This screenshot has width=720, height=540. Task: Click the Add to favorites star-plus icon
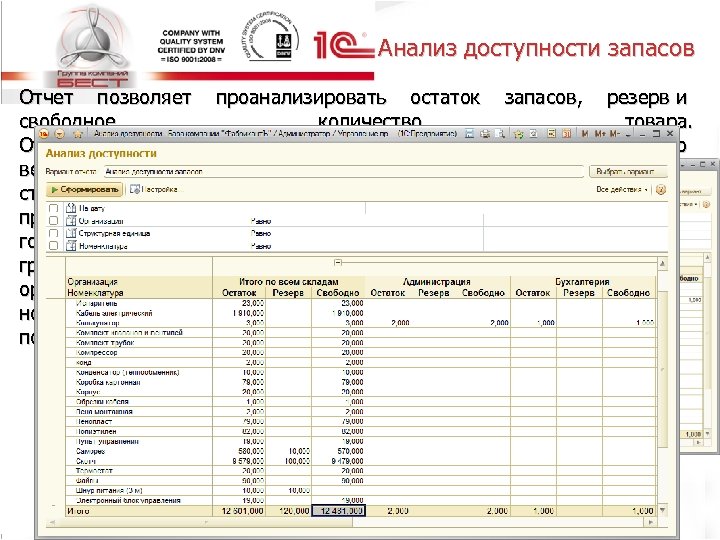519,134
